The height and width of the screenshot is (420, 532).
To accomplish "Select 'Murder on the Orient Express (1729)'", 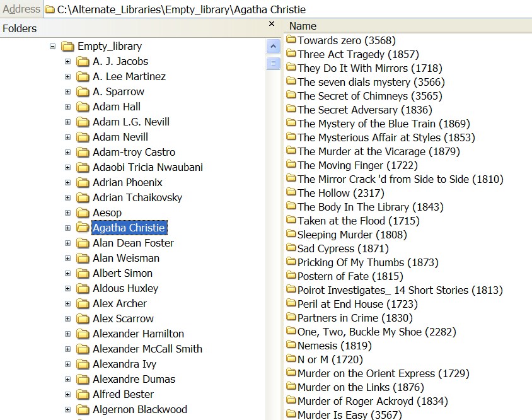I will 383,374.
